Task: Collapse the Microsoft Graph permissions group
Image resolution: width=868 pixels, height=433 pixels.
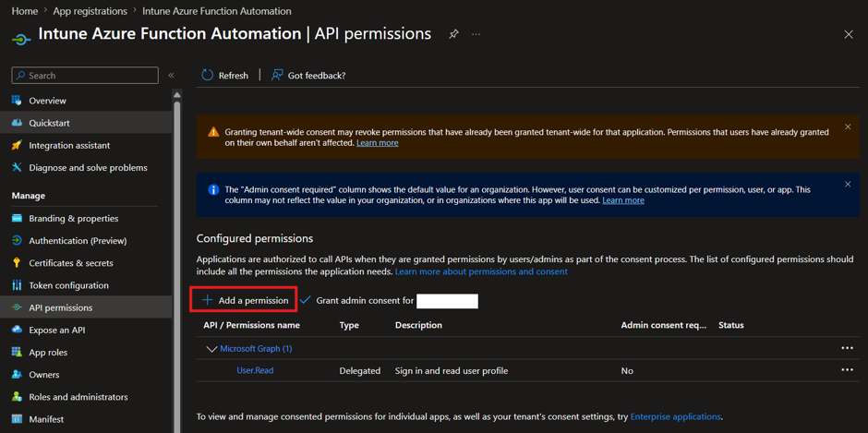Action: click(211, 349)
